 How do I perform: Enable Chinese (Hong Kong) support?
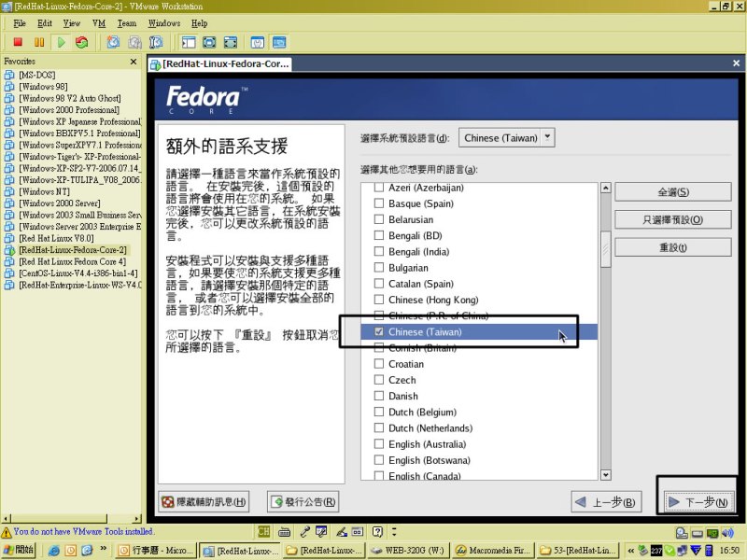tap(379, 300)
